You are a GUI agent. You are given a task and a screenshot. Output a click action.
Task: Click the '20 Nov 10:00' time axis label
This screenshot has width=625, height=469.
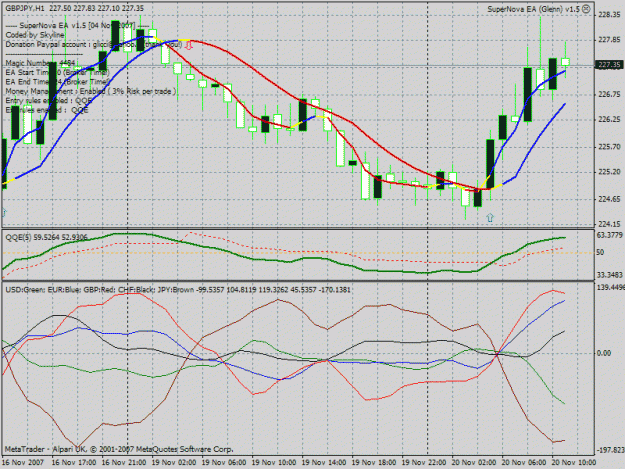(x=574, y=463)
